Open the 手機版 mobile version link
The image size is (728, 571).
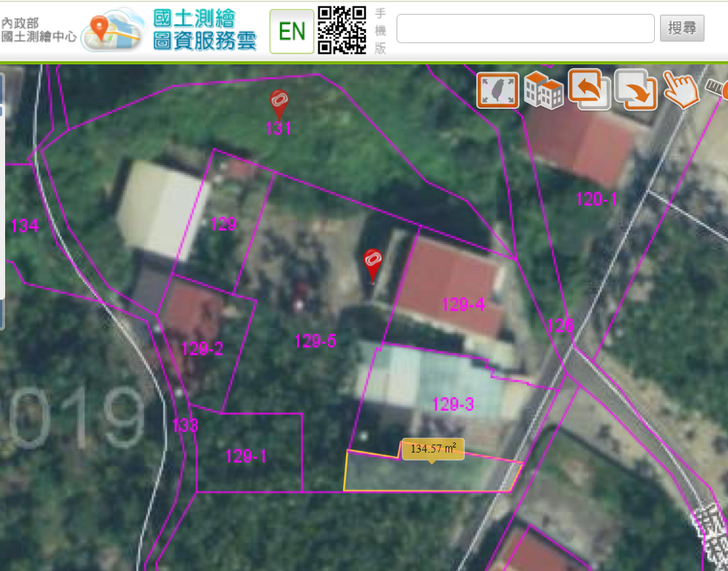380,31
